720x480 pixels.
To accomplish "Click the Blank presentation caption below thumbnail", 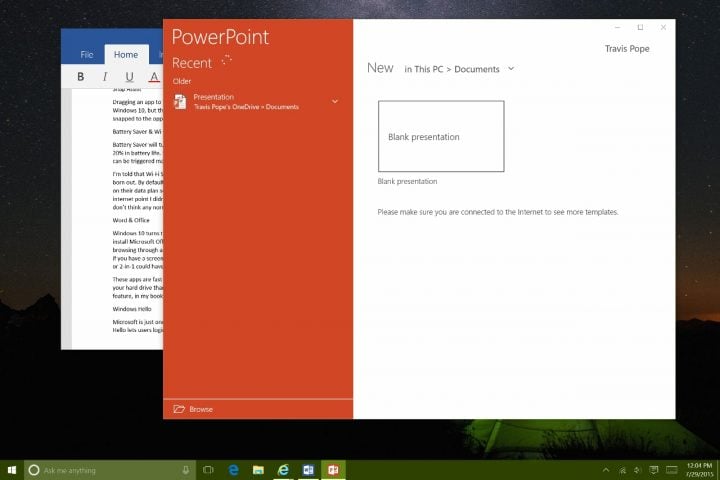I will 407,181.
